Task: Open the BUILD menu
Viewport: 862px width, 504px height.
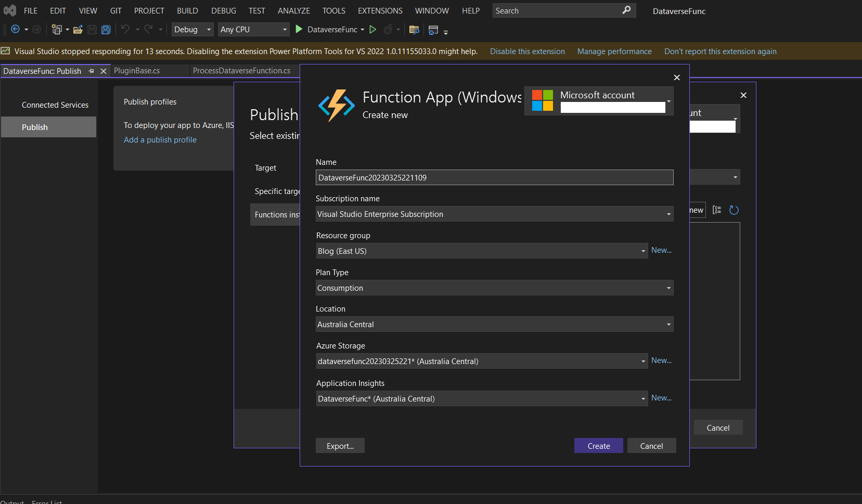Action: (187, 10)
